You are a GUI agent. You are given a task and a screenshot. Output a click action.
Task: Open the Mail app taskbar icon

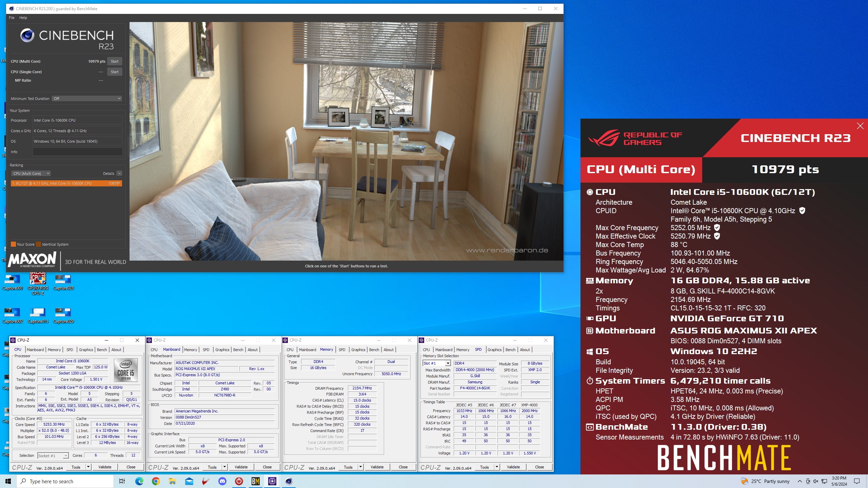(189, 481)
